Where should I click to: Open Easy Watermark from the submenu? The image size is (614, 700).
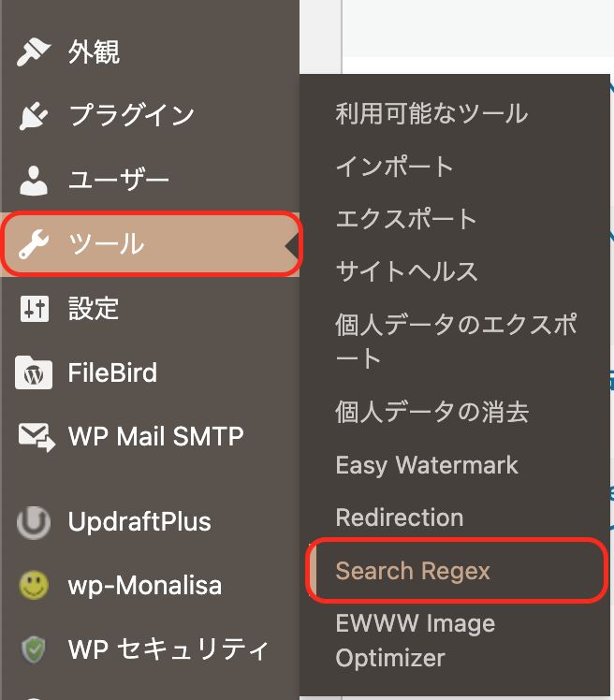(427, 466)
